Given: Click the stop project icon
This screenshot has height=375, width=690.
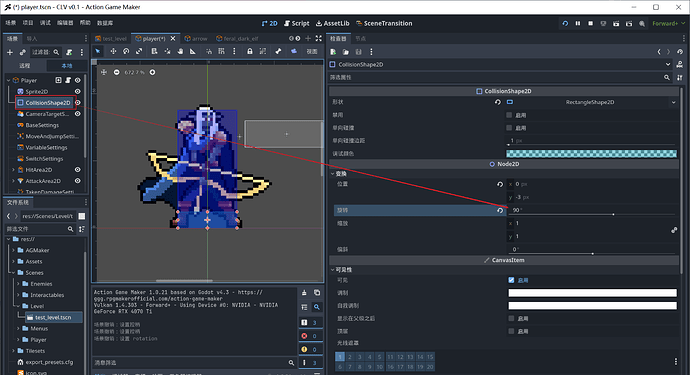Looking at the screenshot, I should click(x=591, y=23).
